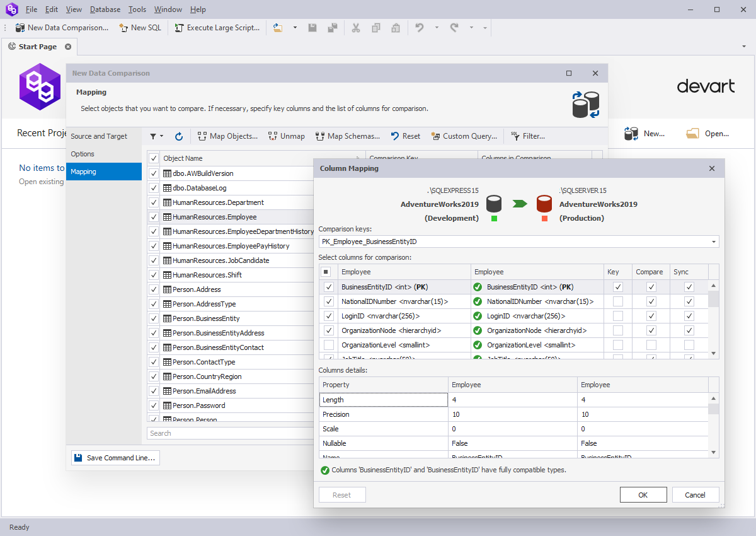Start a New Data Comparison from the toolbar
Viewport: 756px width, 536px height.
(61, 28)
